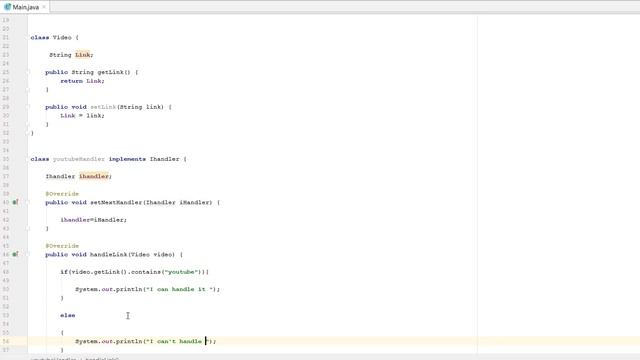Click the "I can't handle " string
This screenshot has width=640, height=360.
(x=178, y=341)
